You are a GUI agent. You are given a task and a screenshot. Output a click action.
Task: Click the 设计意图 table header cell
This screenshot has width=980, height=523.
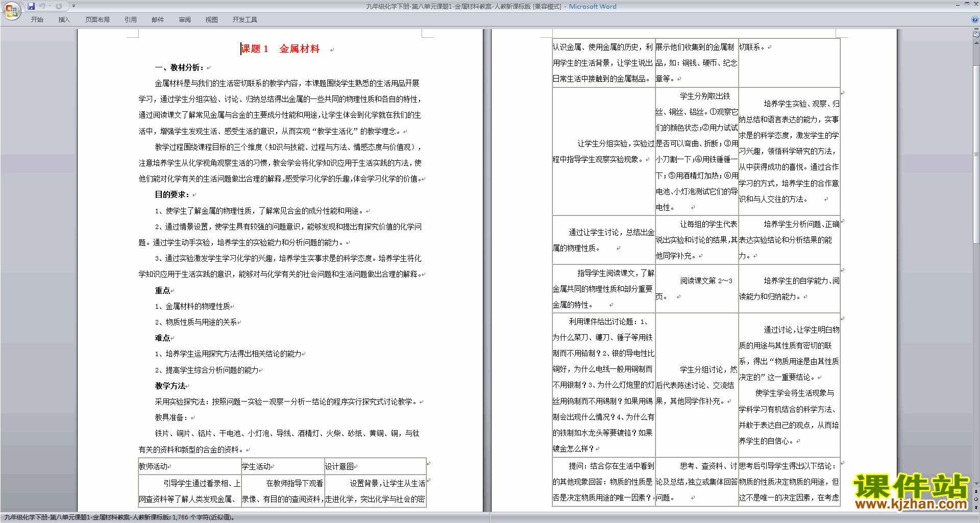[x=375, y=466]
